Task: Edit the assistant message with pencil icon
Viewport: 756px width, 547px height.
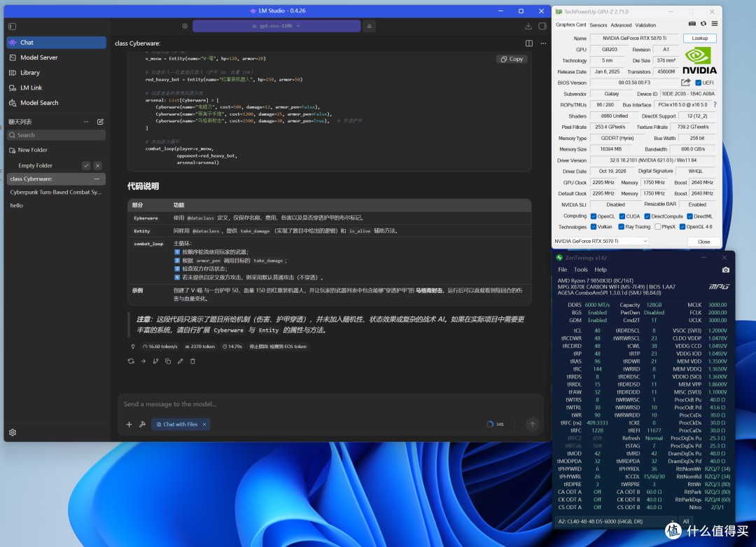Action: click(x=181, y=361)
